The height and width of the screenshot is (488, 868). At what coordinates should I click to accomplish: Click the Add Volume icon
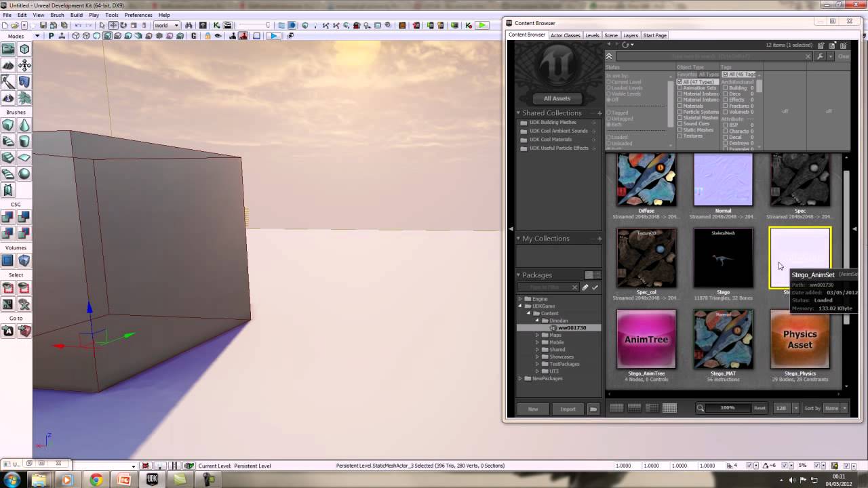pyautogui.click(x=8, y=261)
